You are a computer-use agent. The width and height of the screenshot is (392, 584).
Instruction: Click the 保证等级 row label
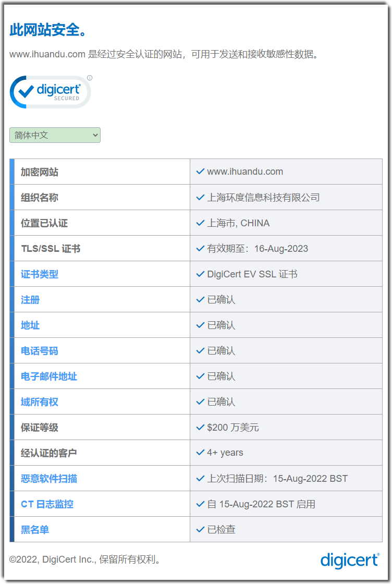pos(40,428)
